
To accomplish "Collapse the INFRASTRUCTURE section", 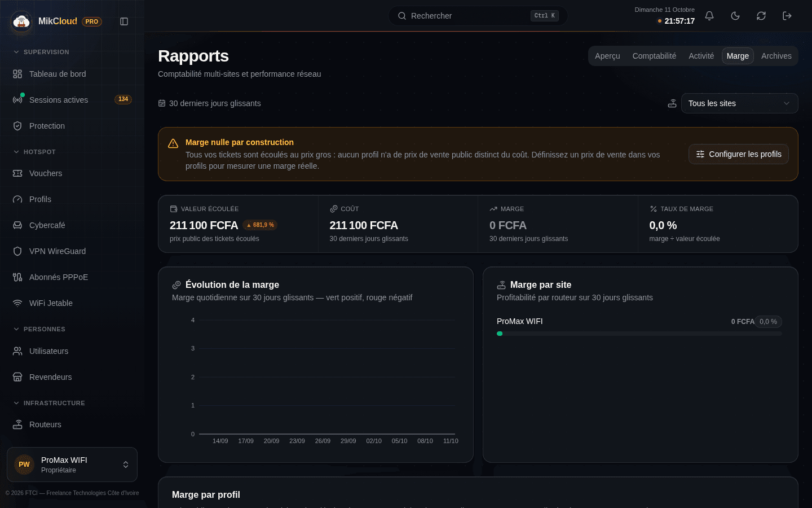I will (49, 403).
